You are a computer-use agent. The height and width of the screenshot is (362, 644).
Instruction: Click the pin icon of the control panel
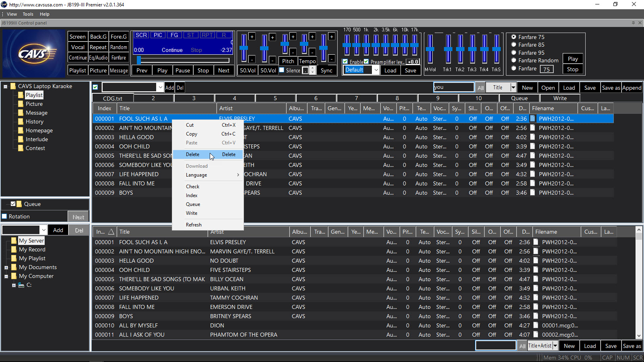coord(633,23)
